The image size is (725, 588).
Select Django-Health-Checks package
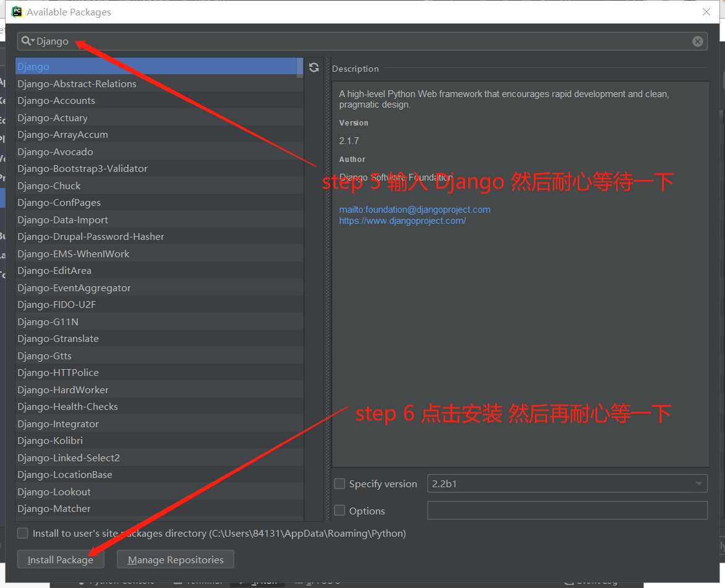click(x=159, y=407)
